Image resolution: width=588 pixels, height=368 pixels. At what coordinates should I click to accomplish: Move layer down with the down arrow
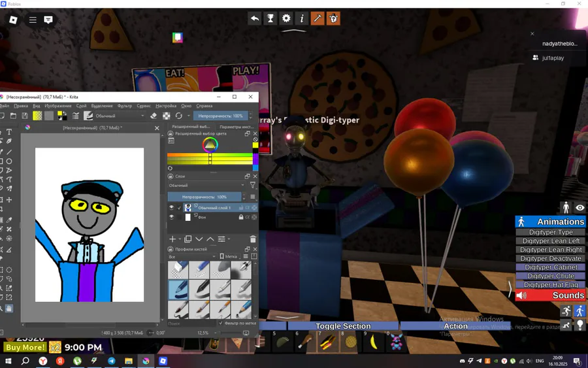tap(199, 239)
